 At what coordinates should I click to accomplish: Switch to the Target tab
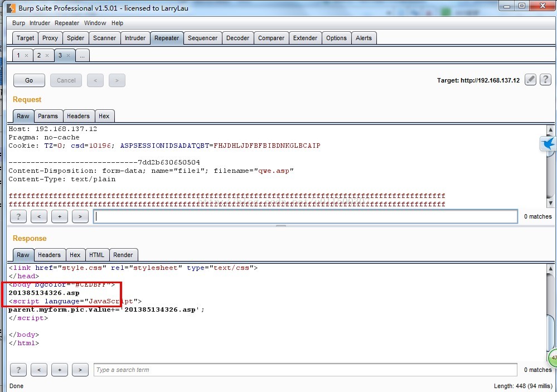click(25, 38)
